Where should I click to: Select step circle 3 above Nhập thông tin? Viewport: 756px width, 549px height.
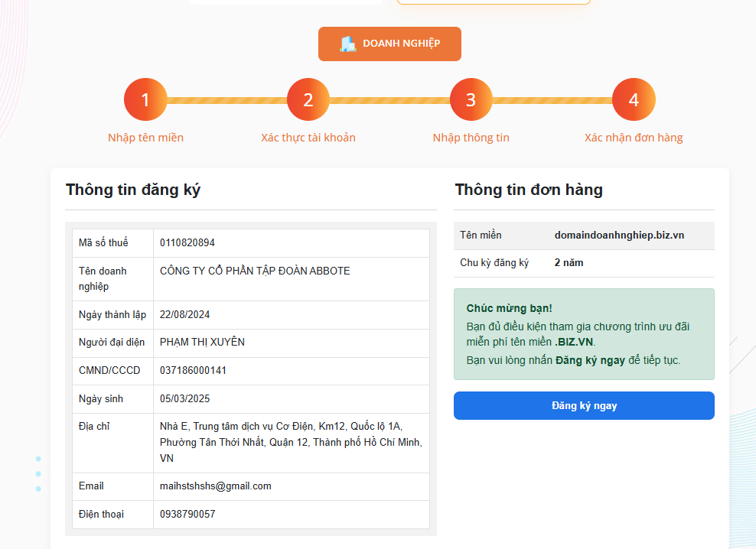471,99
